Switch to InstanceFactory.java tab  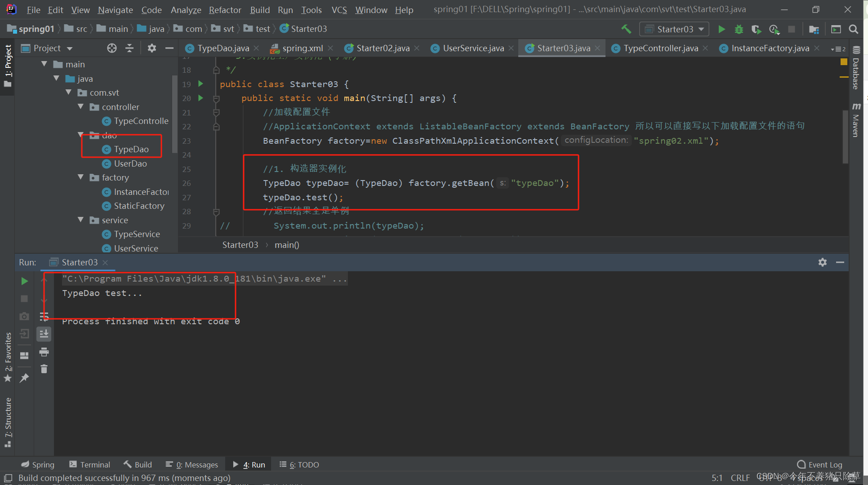coord(770,48)
